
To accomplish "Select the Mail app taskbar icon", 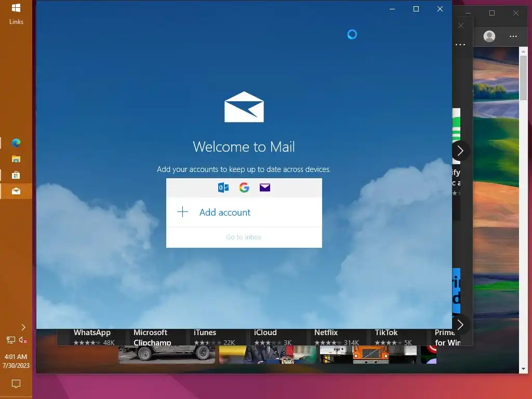I will [x=16, y=191].
